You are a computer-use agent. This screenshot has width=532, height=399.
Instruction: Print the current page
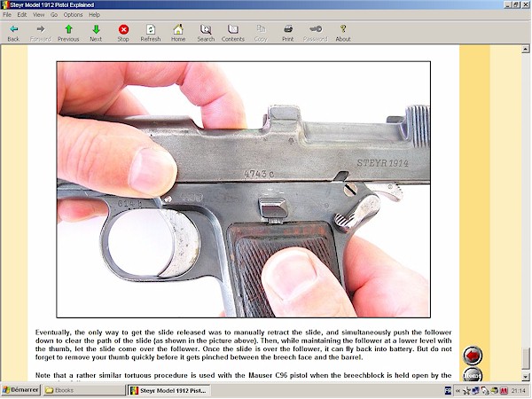pyautogui.click(x=287, y=34)
